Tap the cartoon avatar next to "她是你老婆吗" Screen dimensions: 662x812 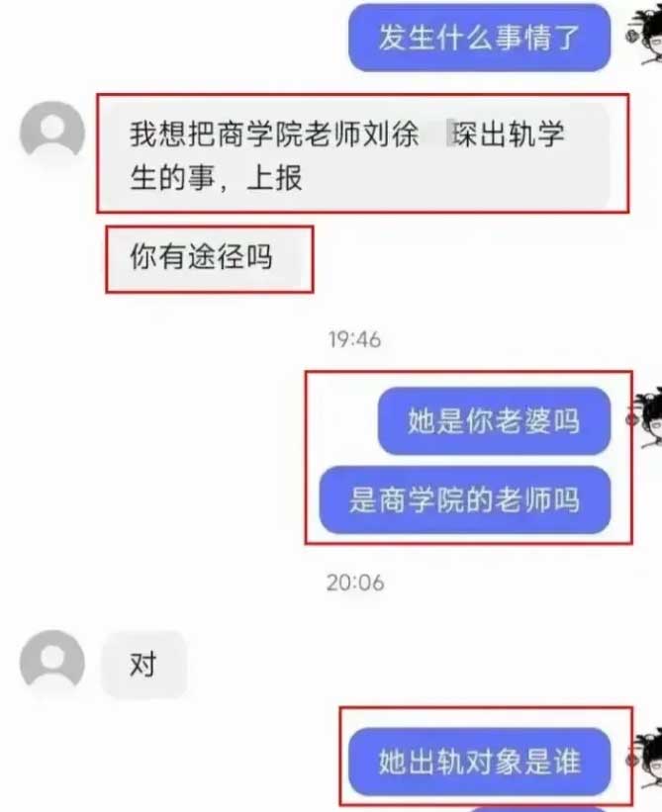(644, 419)
